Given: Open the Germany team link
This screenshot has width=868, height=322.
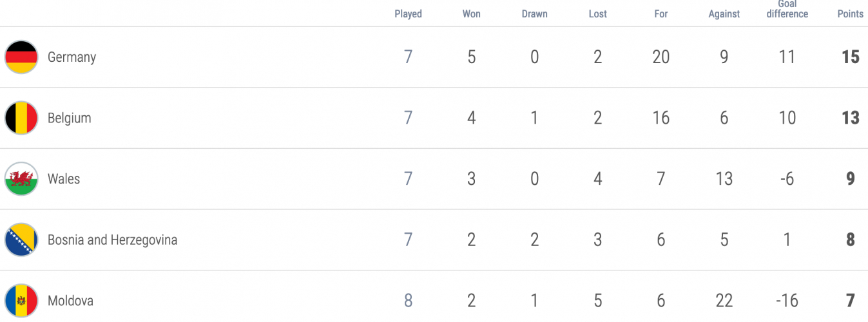Looking at the screenshot, I should click(72, 57).
